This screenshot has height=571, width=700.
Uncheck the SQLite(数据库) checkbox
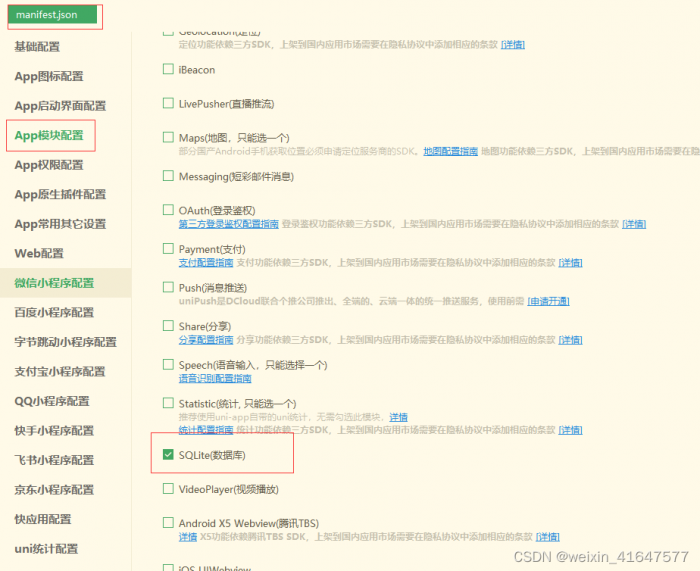pos(168,454)
